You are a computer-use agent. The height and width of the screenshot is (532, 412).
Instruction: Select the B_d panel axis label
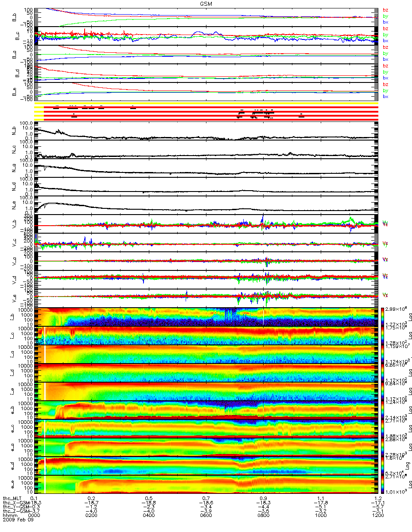pyautogui.click(x=18, y=73)
